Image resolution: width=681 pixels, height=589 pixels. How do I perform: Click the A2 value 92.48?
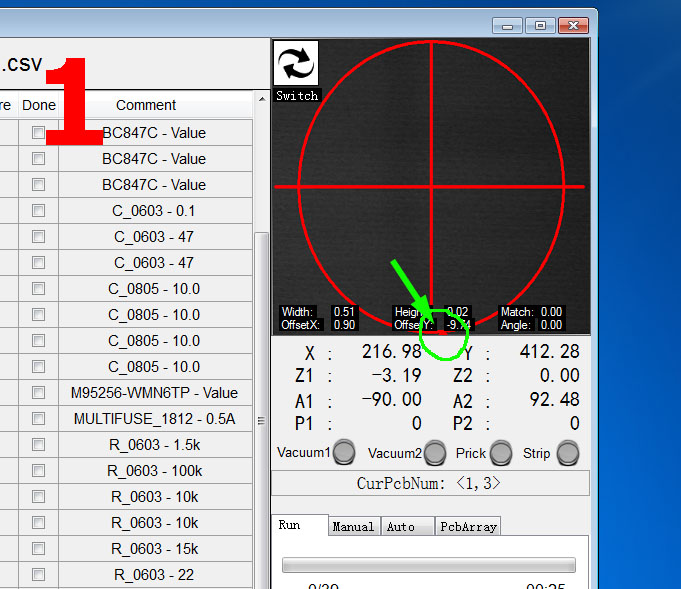coord(555,399)
